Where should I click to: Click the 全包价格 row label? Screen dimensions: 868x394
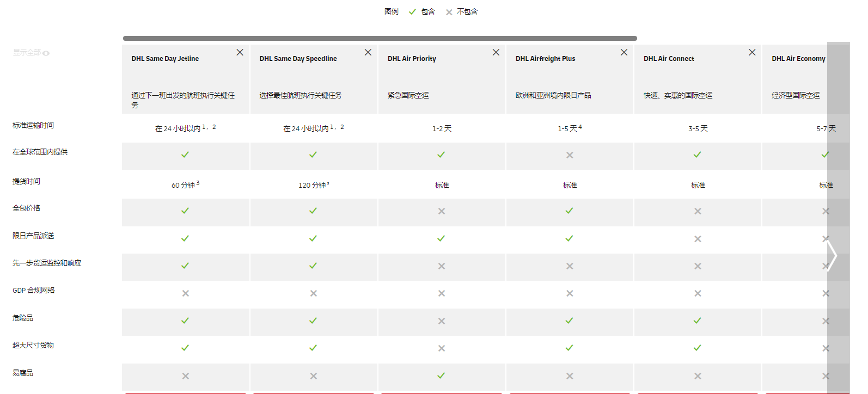pyautogui.click(x=26, y=208)
